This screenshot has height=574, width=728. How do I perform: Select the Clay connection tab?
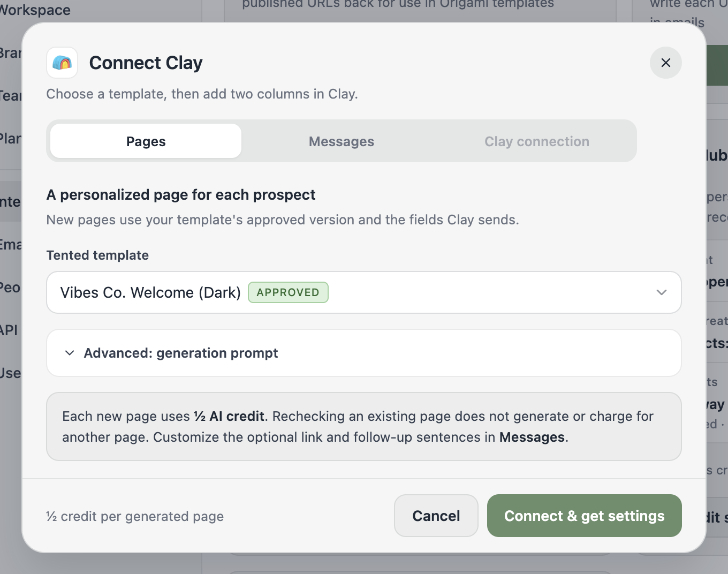[x=536, y=141]
